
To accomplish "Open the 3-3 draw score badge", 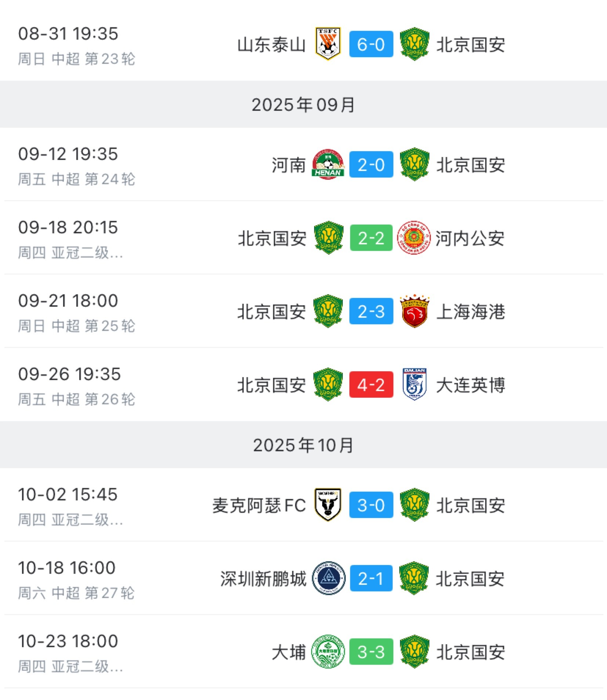I will pos(371,652).
